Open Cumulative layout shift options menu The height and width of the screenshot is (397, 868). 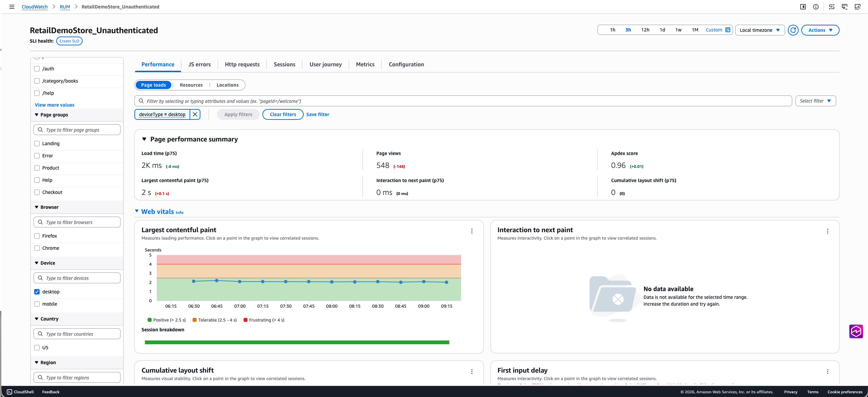(x=472, y=372)
